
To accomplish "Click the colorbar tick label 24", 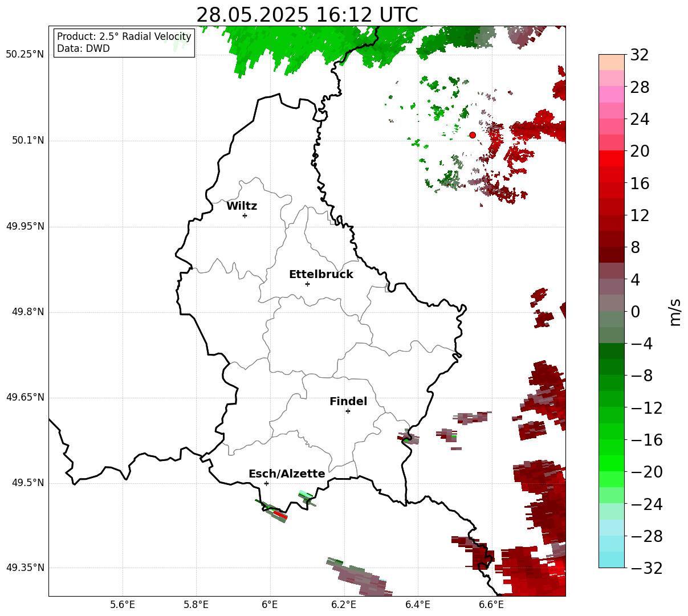I will tap(640, 119).
